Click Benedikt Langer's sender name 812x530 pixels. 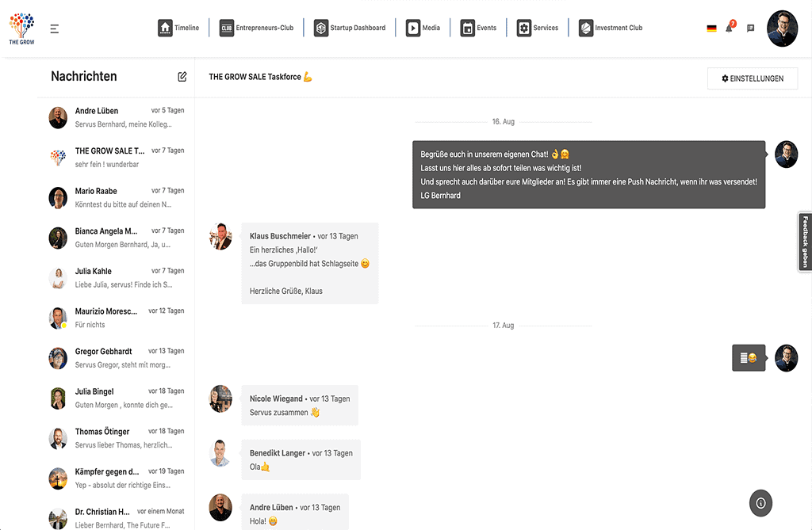(x=278, y=453)
